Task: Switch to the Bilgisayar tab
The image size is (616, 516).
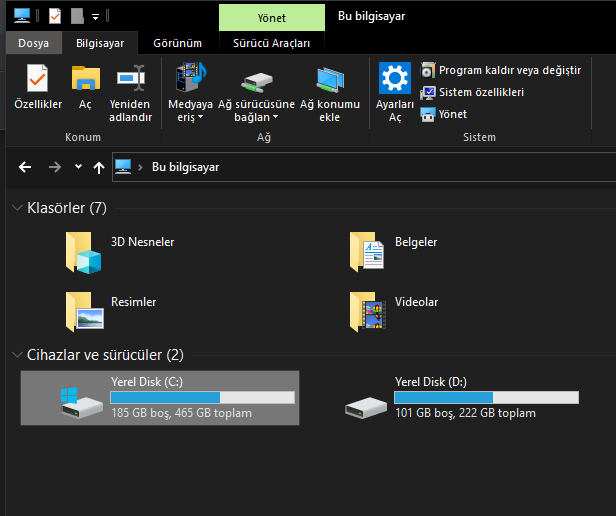Action: 100,43
